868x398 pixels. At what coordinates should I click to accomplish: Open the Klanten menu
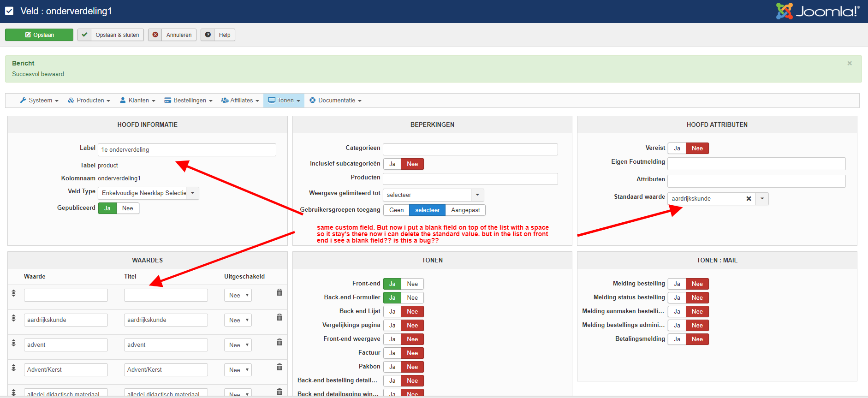[137, 101]
